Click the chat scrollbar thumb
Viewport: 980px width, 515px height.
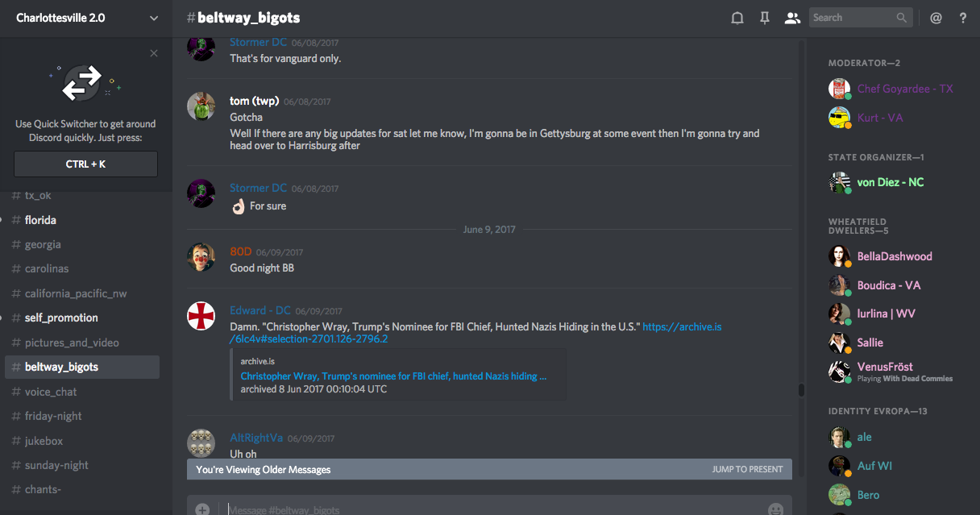pyautogui.click(x=801, y=390)
